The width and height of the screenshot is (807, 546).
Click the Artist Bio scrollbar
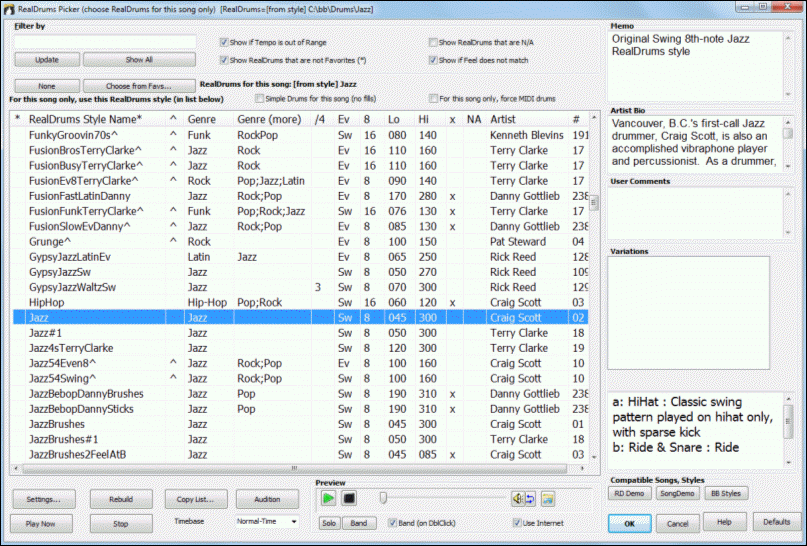point(787,144)
